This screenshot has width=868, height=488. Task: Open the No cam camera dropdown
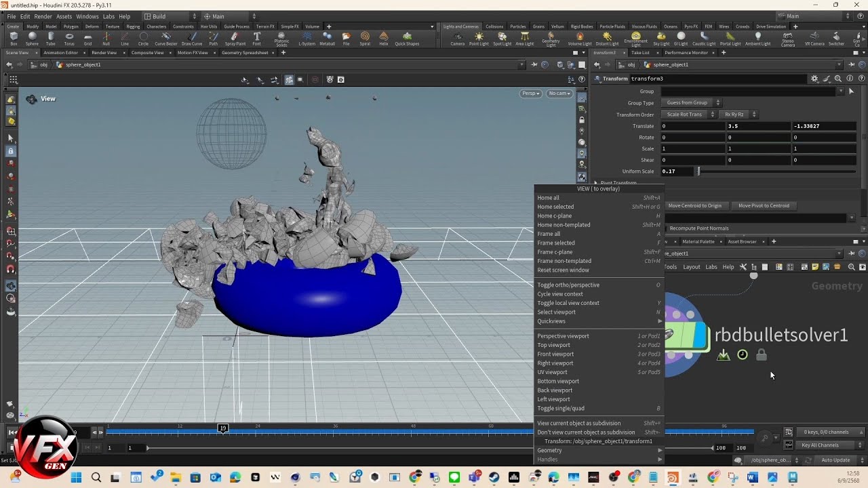coord(559,94)
